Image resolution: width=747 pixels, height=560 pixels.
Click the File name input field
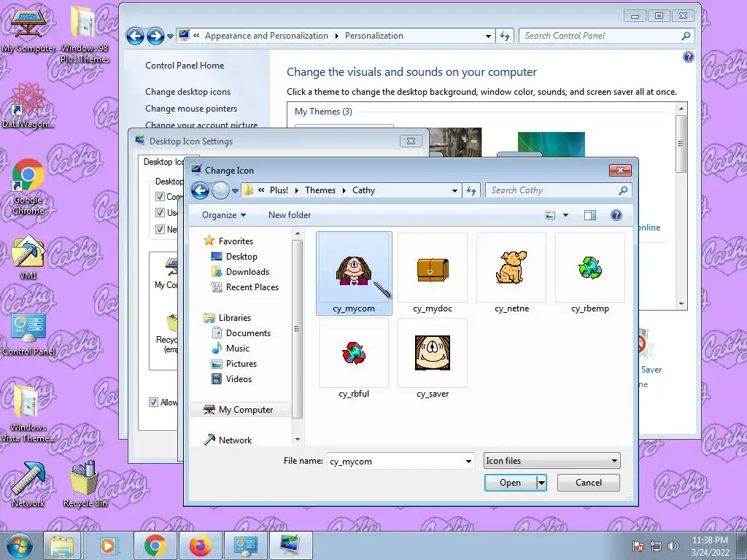click(395, 461)
